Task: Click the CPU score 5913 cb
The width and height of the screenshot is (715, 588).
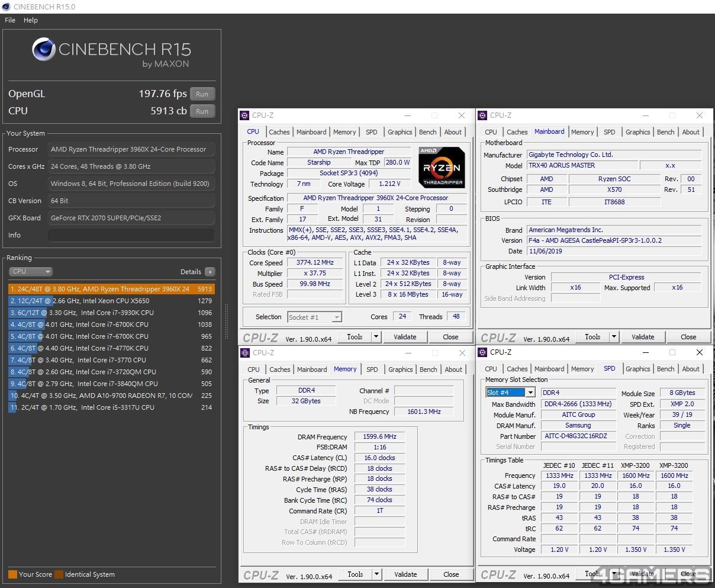Action: (x=169, y=111)
